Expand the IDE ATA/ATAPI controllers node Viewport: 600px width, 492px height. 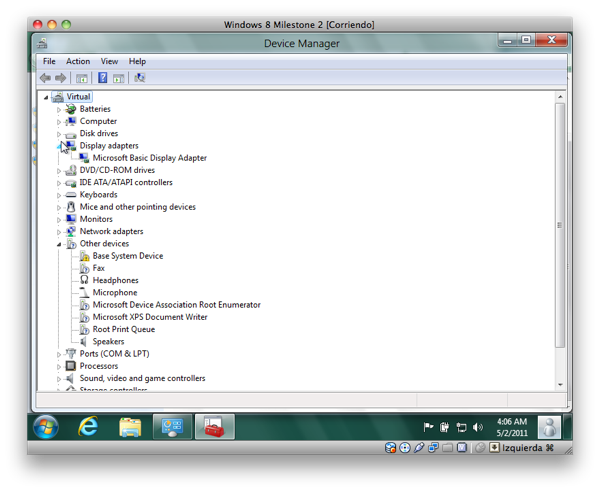click(59, 183)
